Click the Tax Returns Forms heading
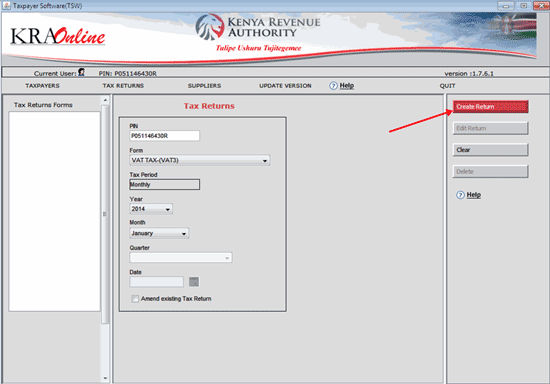The height and width of the screenshot is (384, 550). tap(43, 105)
